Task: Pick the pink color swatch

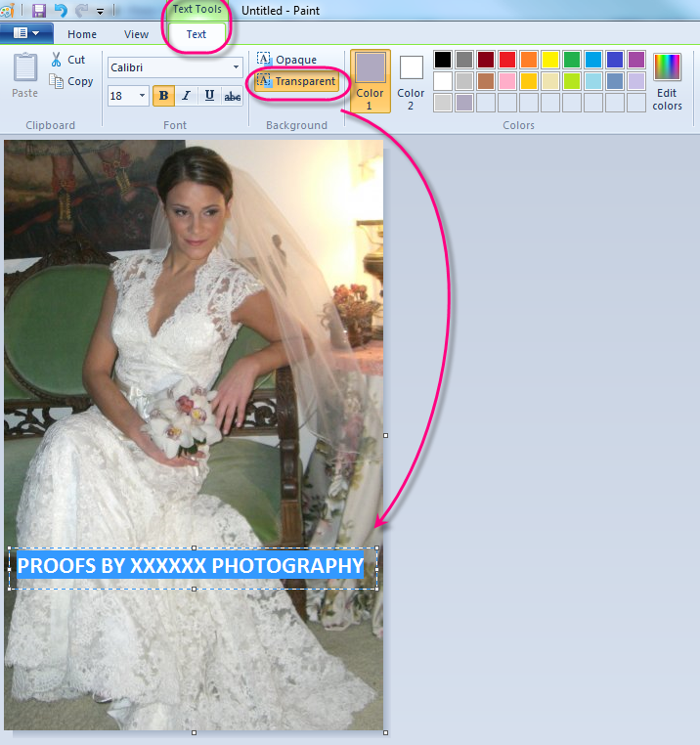Action: pos(507,81)
